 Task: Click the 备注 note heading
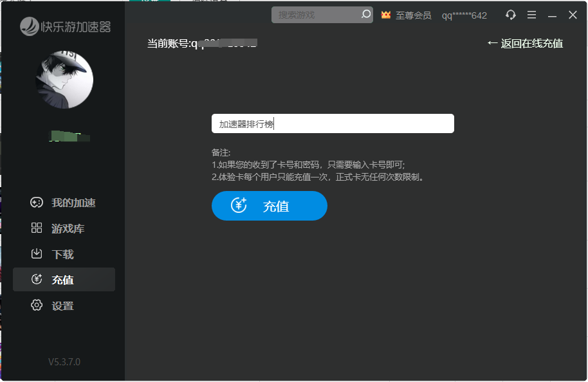[221, 152]
